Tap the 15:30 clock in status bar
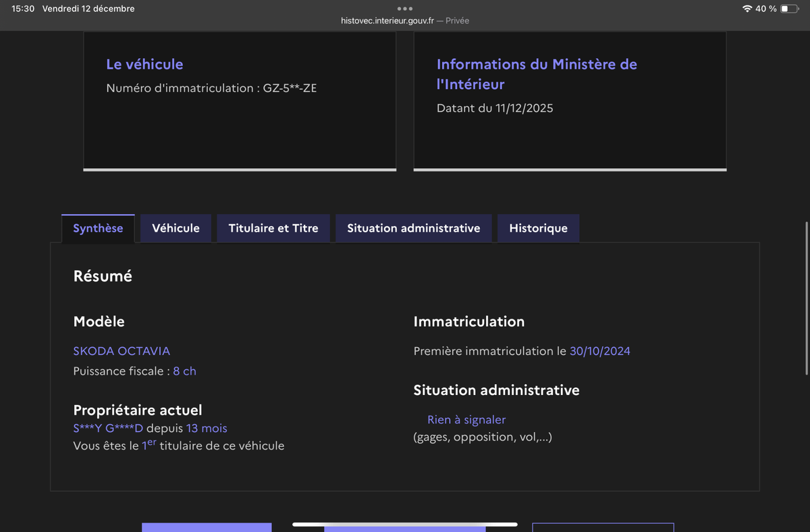The width and height of the screenshot is (810, 532). [23, 9]
